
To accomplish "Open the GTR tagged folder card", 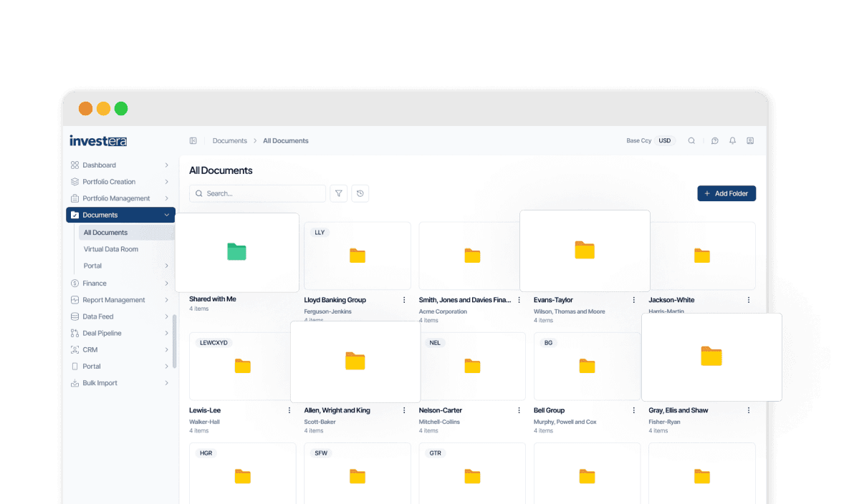I will (x=472, y=473).
